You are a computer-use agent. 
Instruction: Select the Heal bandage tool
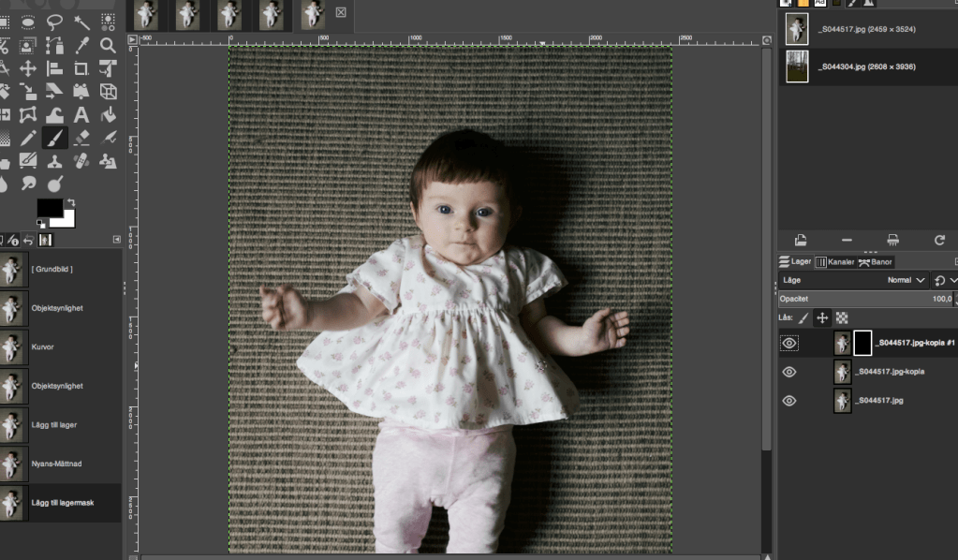point(81,161)
